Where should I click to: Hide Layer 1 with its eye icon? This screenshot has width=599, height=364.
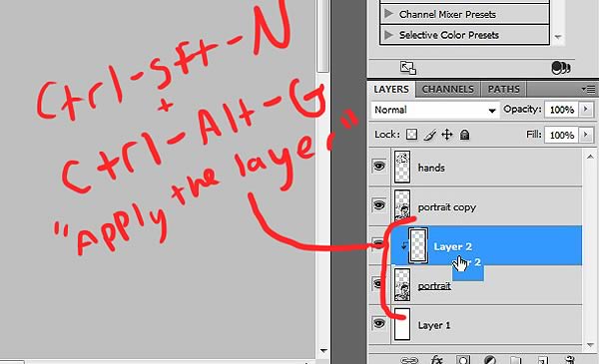coord(379,323)
